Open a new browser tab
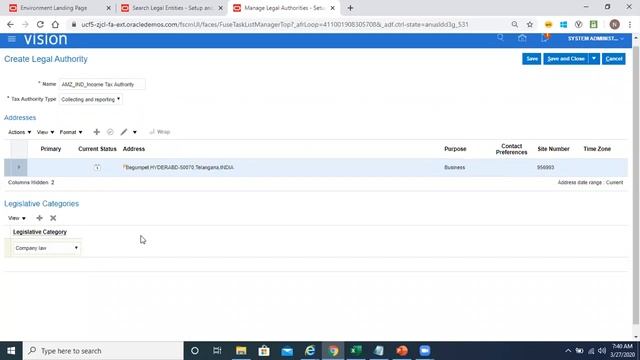Viewport: 640px width, 360px height. pos(350,8)
